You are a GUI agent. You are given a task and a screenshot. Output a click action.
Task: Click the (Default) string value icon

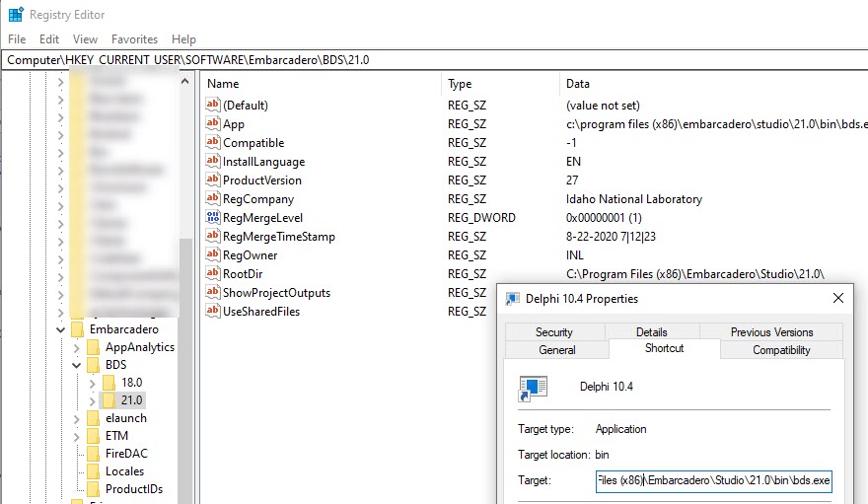[x=213, y=104]
